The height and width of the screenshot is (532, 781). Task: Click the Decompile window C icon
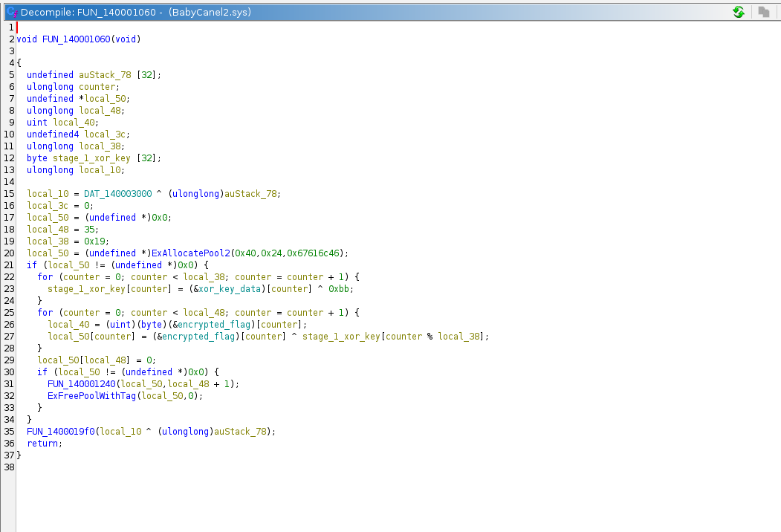tap(12, 12)
